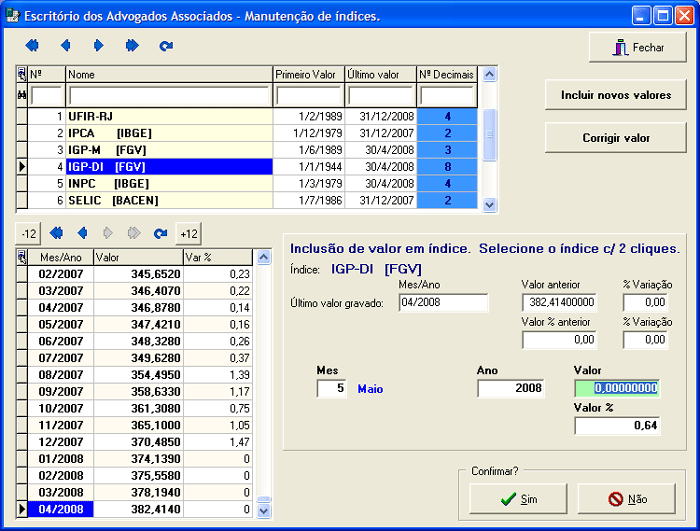700x531 pixels.
Task: Click the Nº filter input field
Action: click(x=46, y=96)
